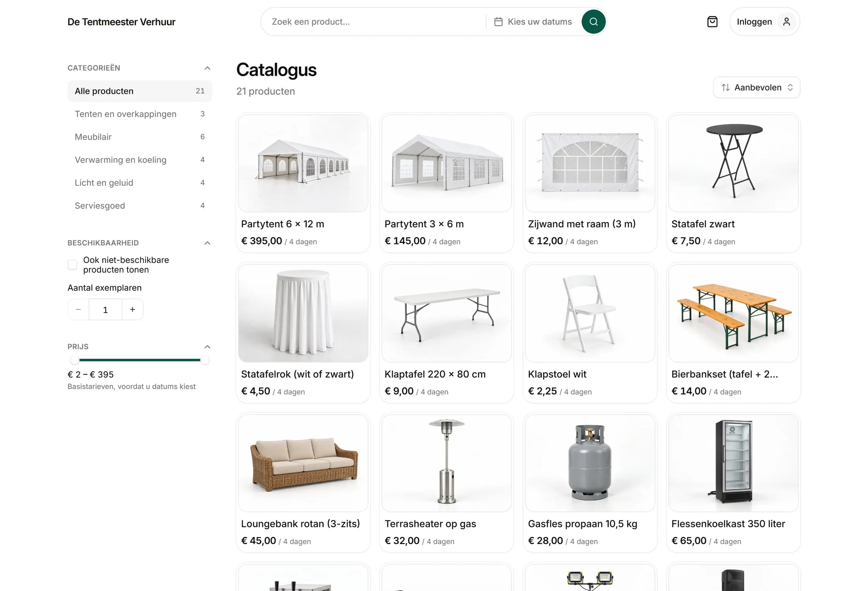This screenshot has height=591, width=868.
Task: Open the Zijwand met raam product image
Action: click(x=590, y=163)
